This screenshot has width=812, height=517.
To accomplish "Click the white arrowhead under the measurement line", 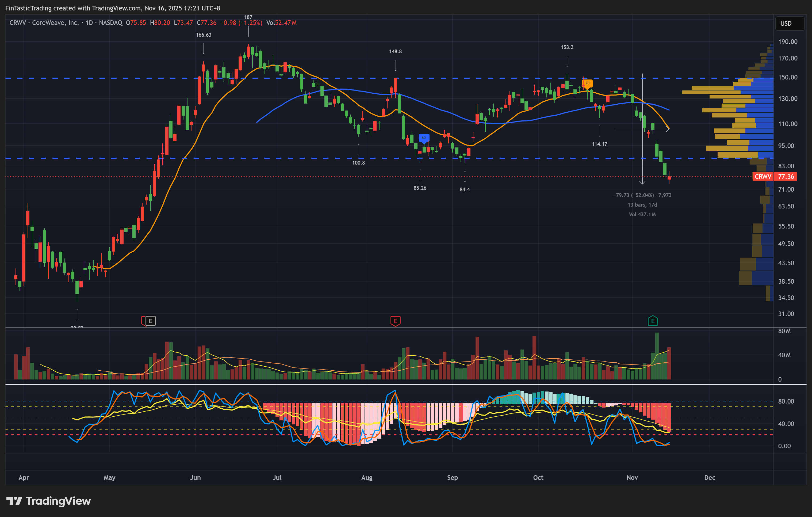I will [x=642, y=182].
